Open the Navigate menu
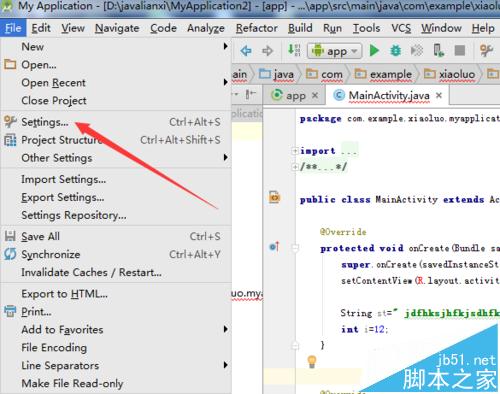 coord(117,28)
